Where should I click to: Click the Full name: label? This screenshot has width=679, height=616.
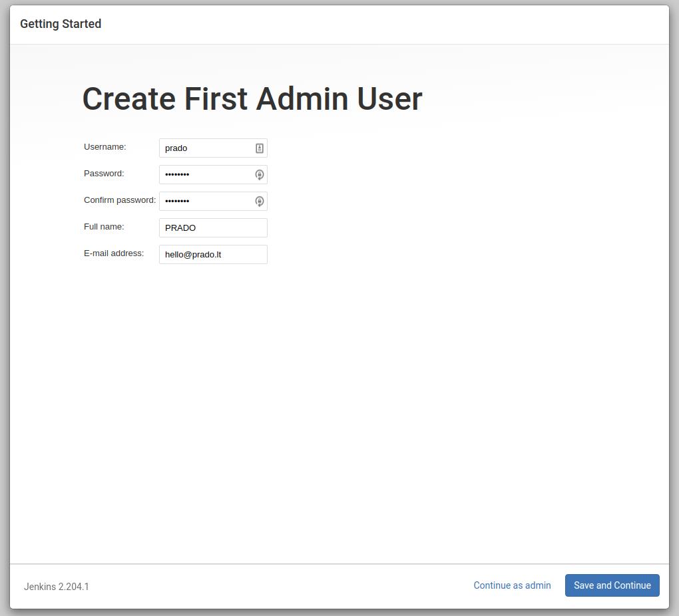point(104,226)
